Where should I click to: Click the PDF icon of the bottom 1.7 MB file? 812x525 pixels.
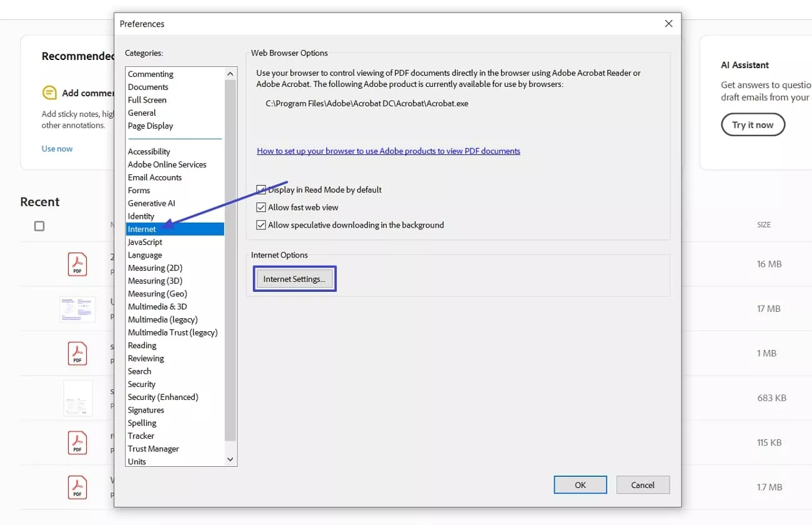pos(77,487)
